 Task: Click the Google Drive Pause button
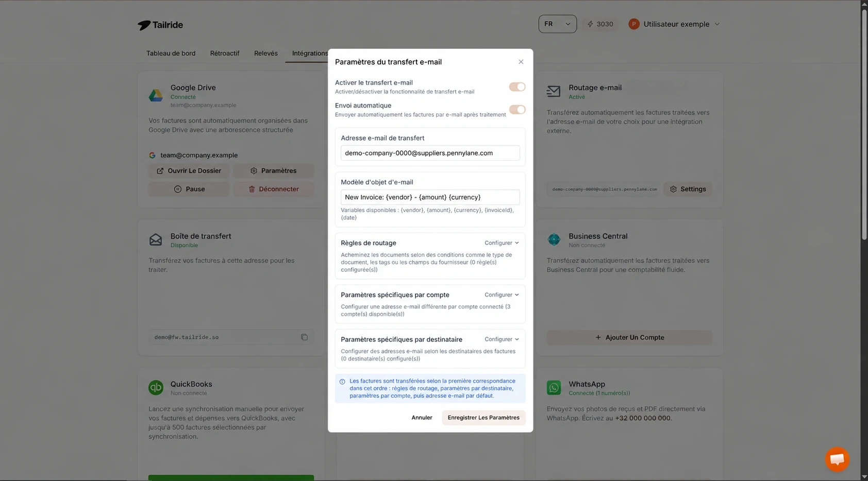coord(189,189)
